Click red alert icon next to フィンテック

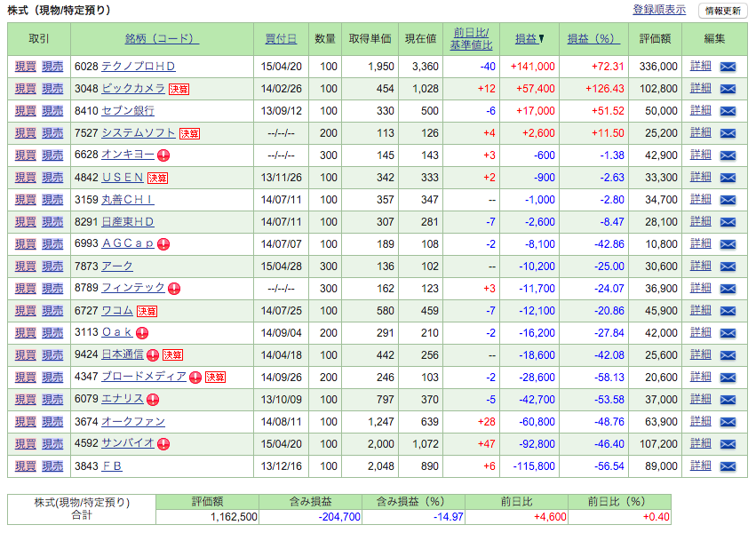coord(174,289)
